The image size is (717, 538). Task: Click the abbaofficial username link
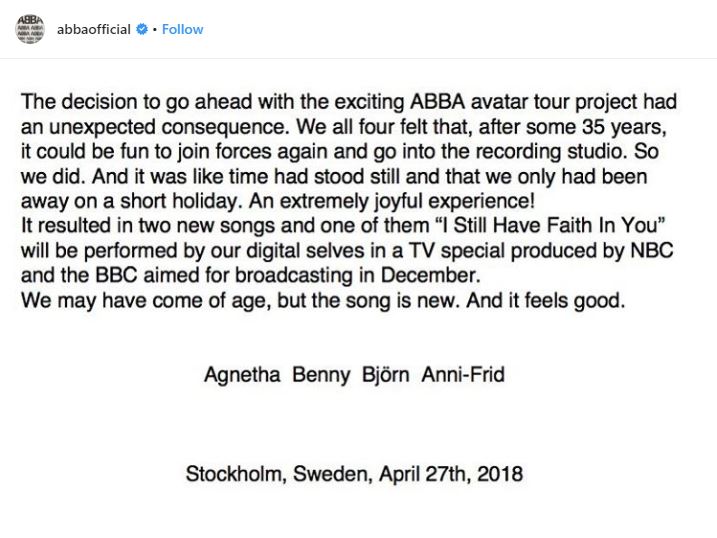click(94, 29)
